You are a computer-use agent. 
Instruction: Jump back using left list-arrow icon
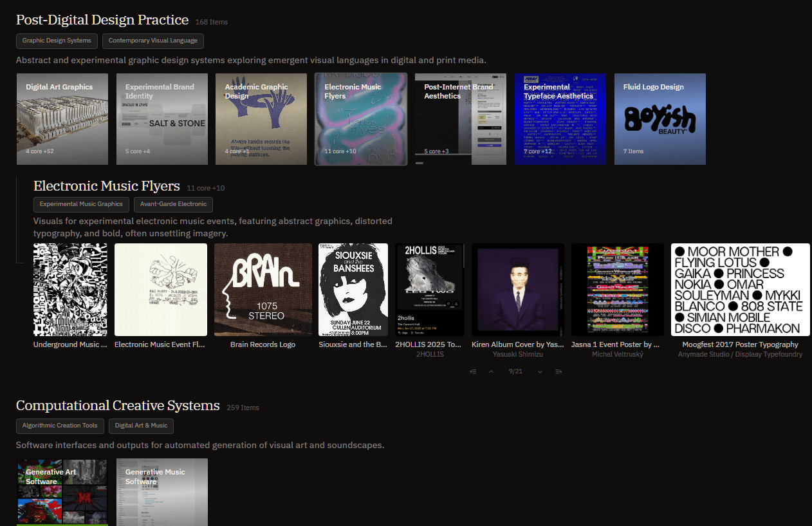(473, 371)
